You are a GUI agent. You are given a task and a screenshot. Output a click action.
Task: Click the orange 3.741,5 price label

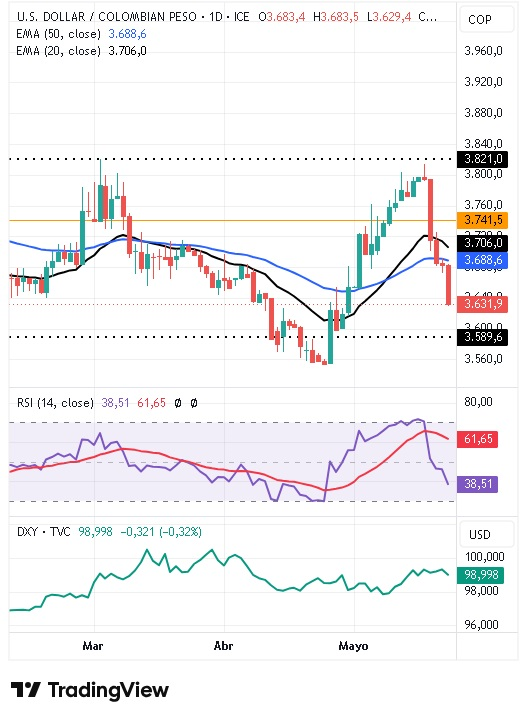pos(482,220)
